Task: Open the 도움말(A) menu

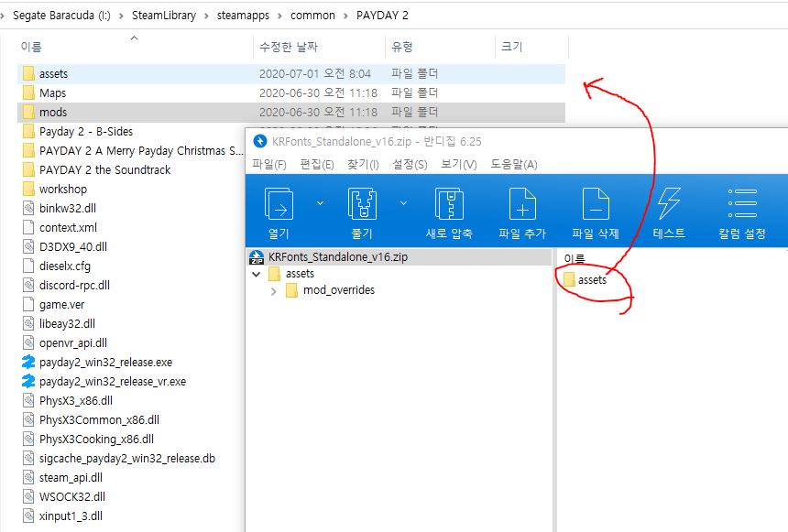Action: click(514, 165)
